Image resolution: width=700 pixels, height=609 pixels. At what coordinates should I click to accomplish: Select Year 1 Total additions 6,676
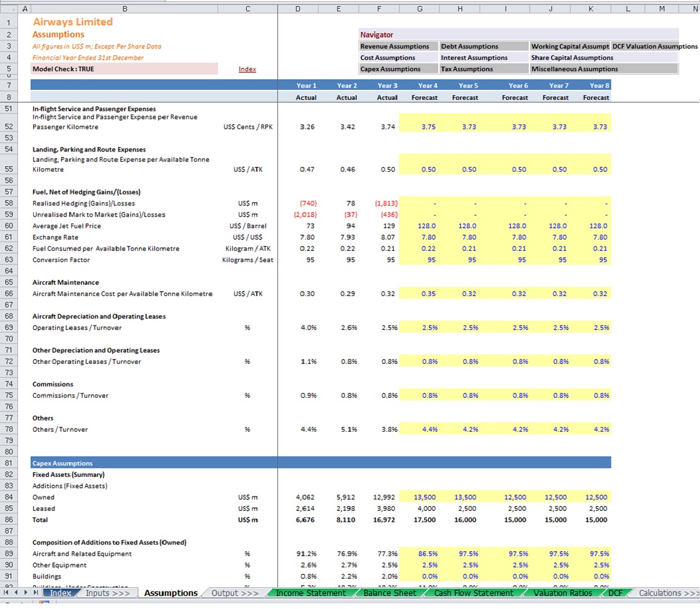point(297,520)
